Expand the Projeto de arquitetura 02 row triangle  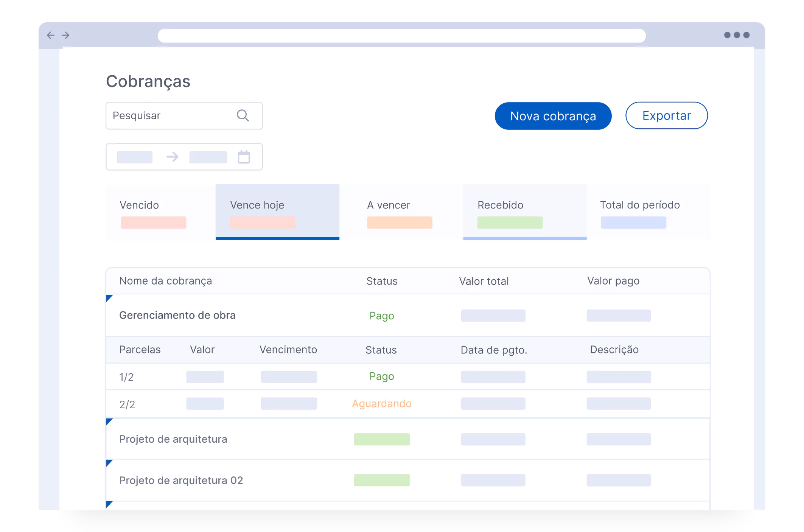[109, 463]
